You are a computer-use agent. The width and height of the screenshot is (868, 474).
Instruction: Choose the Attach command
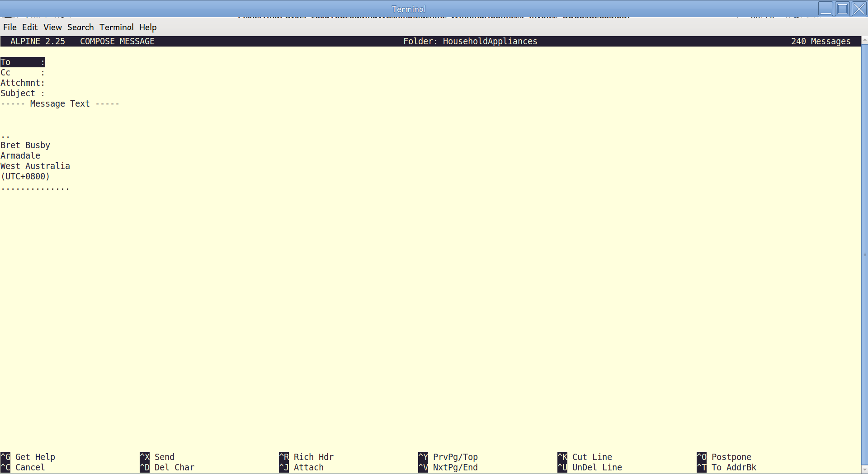point(308,467)
